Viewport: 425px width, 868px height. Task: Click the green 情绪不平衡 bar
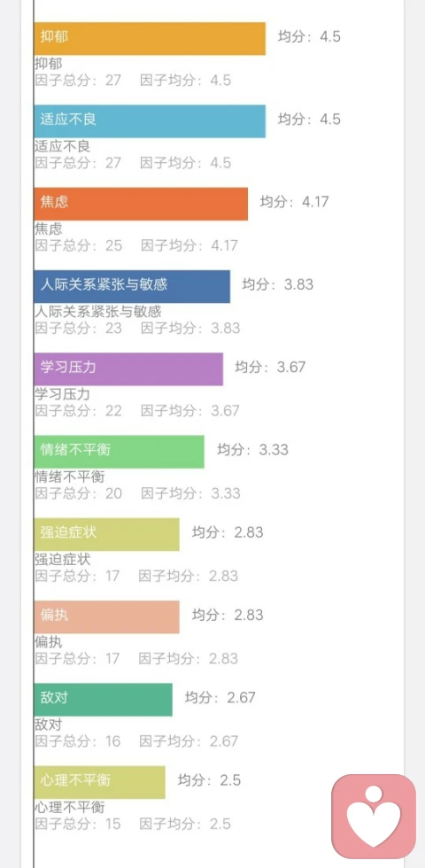119,452
